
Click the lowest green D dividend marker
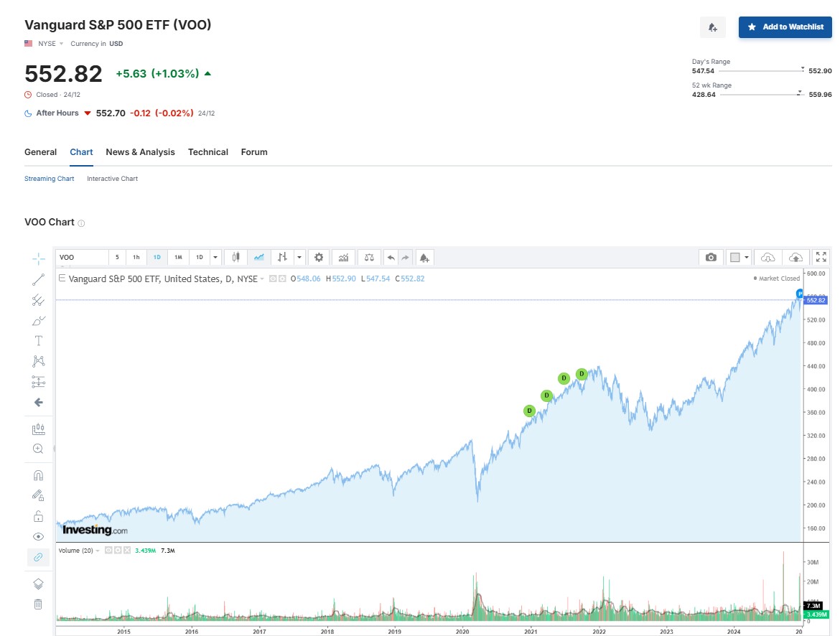coord(529,411)
